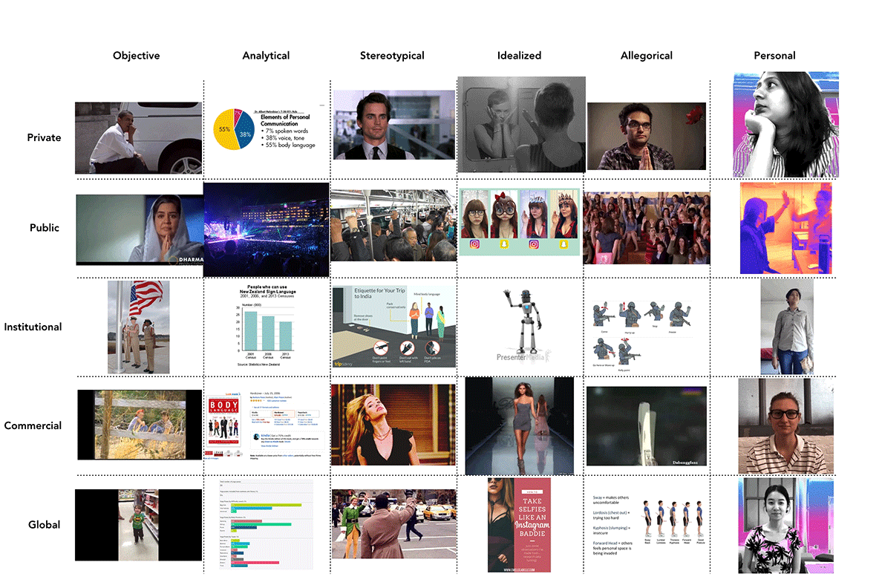Image resolution: width=882 pixels, height=588 pixels.
Task: Select the soldier hand signals diagram
Action: [x=641, y=336]
